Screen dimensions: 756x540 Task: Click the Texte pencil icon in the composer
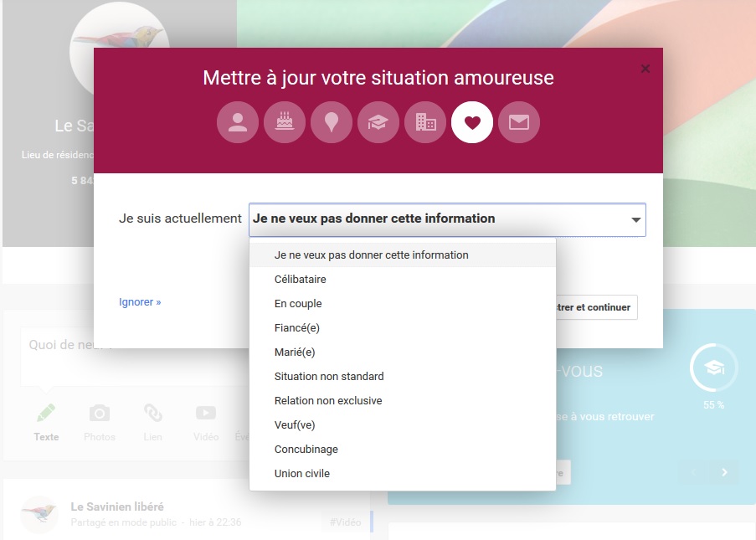coord(46,412)
